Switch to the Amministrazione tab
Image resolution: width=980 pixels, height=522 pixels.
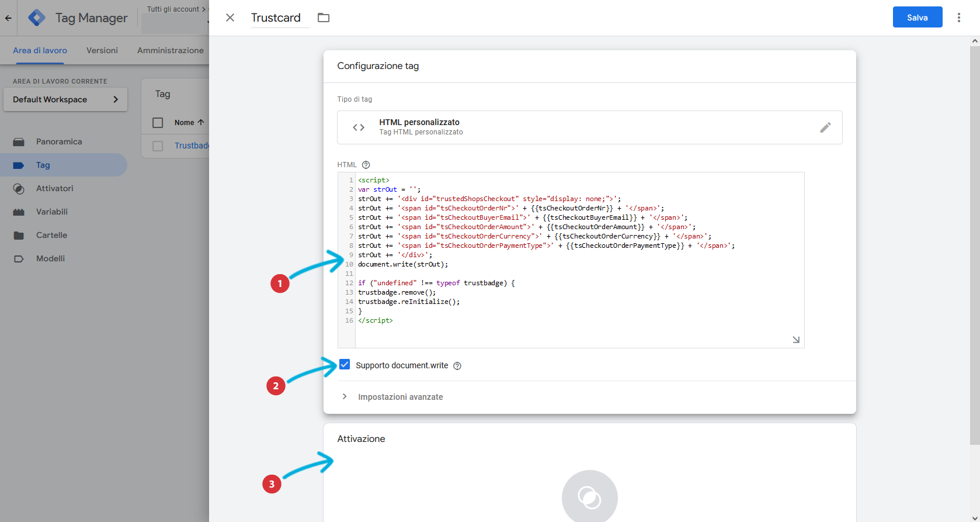click(x=171, y=50)
